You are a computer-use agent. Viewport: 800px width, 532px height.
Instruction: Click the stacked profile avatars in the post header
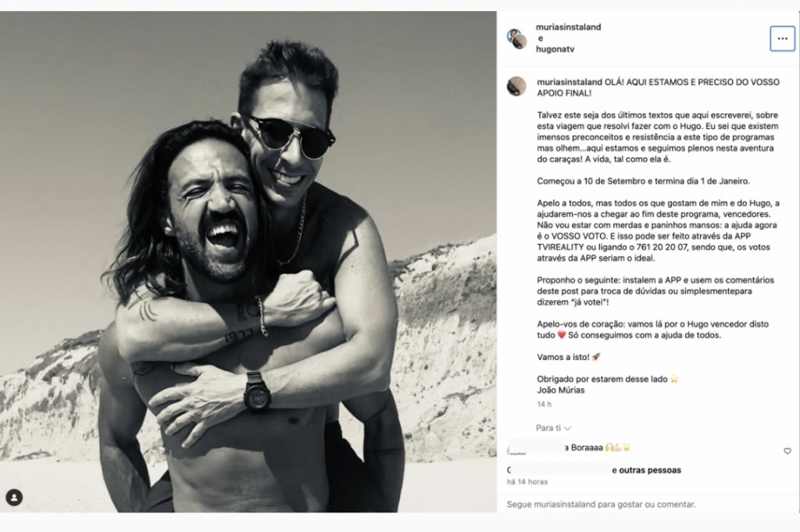point(516,39)
